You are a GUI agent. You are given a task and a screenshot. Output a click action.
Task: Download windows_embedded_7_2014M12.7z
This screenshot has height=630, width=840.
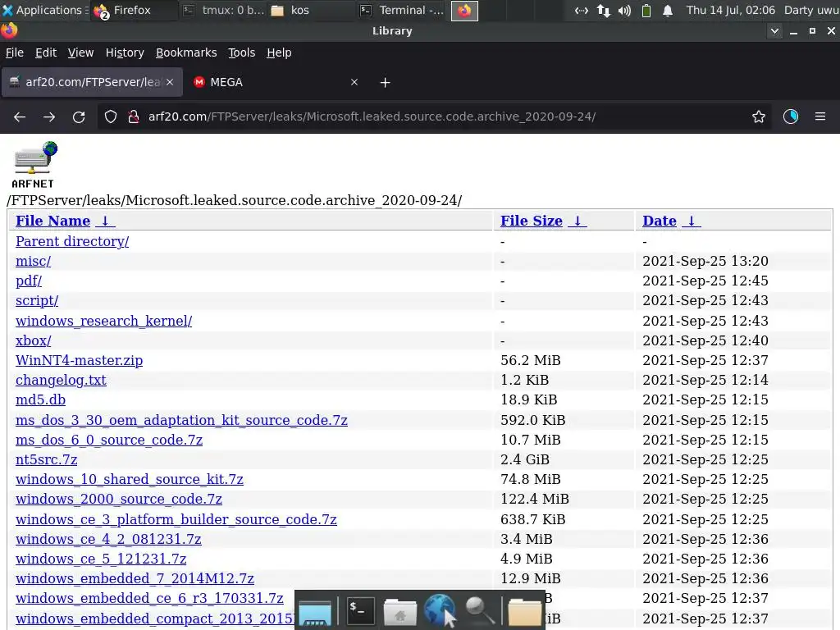click(135, 579)
